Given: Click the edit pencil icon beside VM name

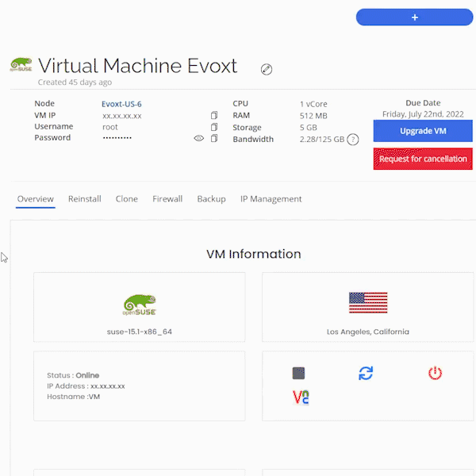Looking at the screenshot, I should (x=267, y=69).
